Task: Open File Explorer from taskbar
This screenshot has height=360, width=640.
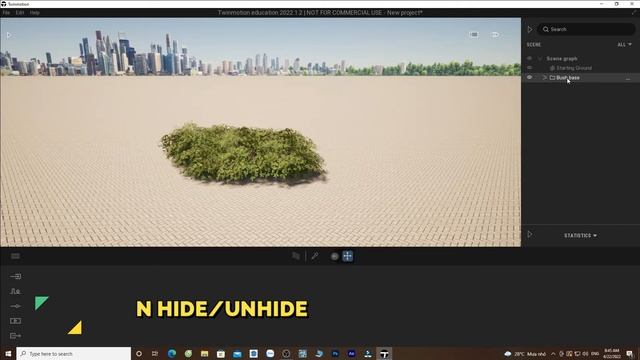Action: pos(204,353)
